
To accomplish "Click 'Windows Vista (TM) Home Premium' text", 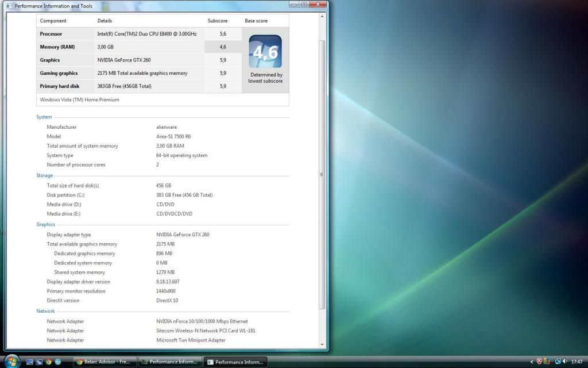I will (79, 100).
